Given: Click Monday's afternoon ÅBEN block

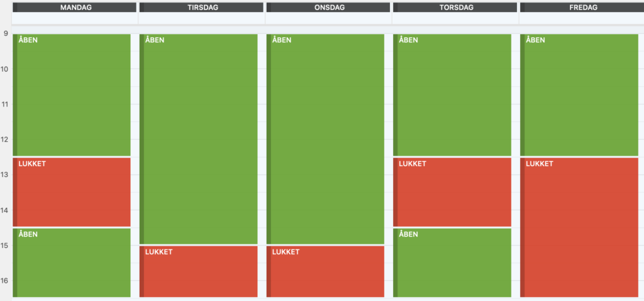Looking at the screenshot, I should pyautogui.click(x=72, y=263).
